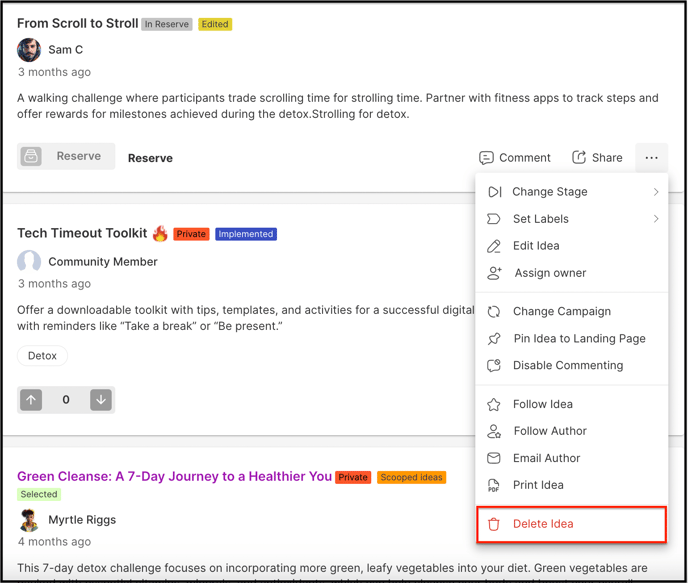This screenshot has width=688, height=583.
Task: Choose Change Campaign in the menu
Action: tap(561, 312)
